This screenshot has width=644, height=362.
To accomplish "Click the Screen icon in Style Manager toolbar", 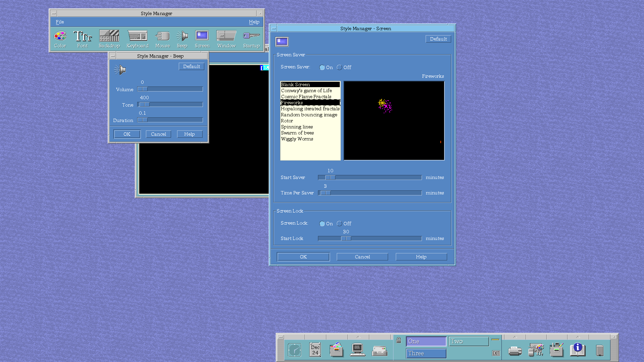I will point(202,39).
